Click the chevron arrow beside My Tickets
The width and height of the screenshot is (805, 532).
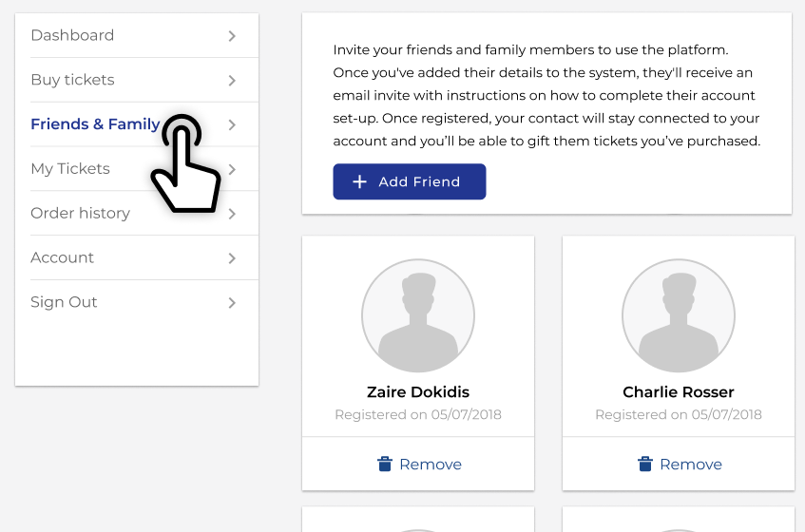coord(232,169)
